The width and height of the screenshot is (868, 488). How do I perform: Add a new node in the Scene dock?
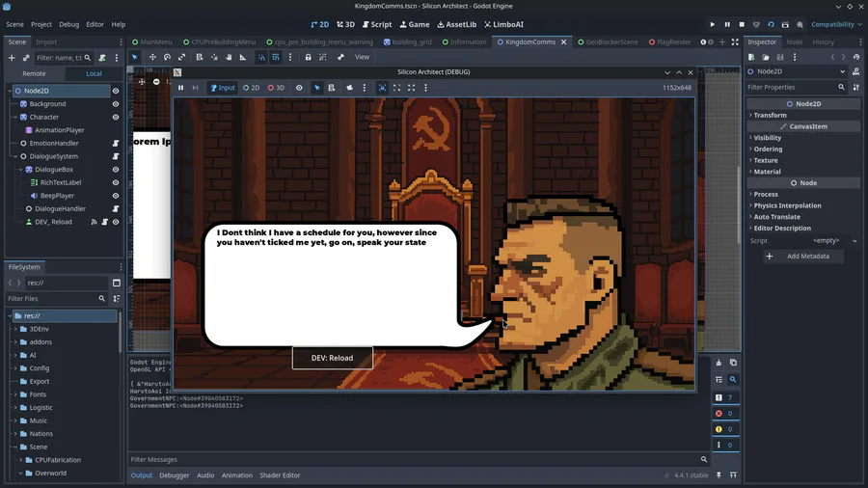click(x=12, y=58)
